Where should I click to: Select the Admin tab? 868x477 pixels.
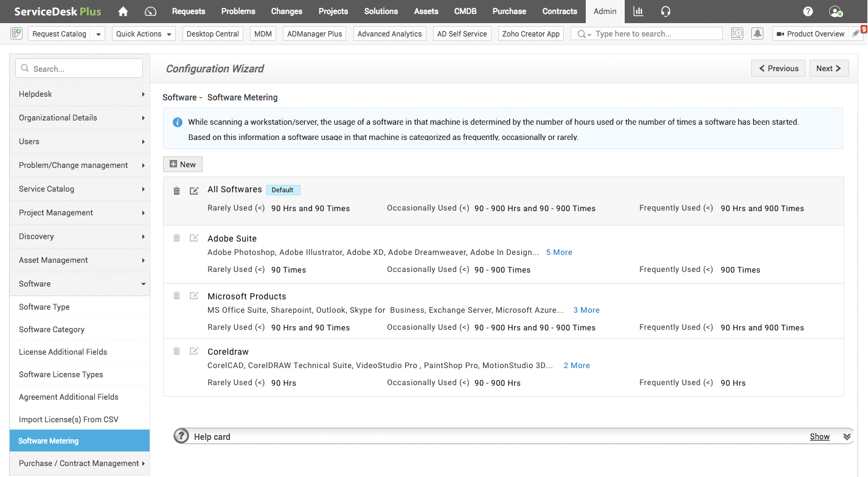click(605, 11)
